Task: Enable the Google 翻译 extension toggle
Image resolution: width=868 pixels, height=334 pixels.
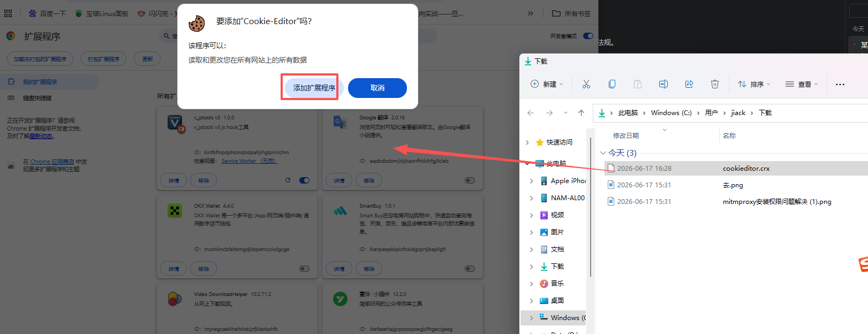Action: [470, 180]
